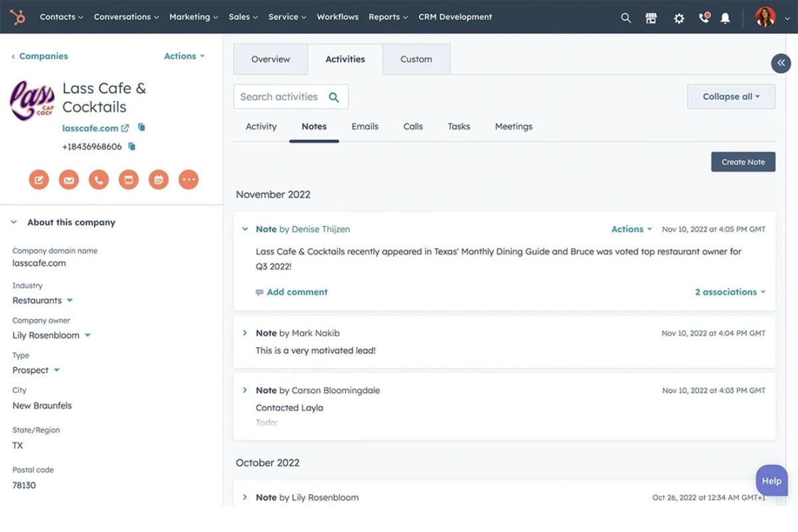Open HubSpot settings with the gear icon
Viewport: 798px width, 532px height.
[679, 18]
